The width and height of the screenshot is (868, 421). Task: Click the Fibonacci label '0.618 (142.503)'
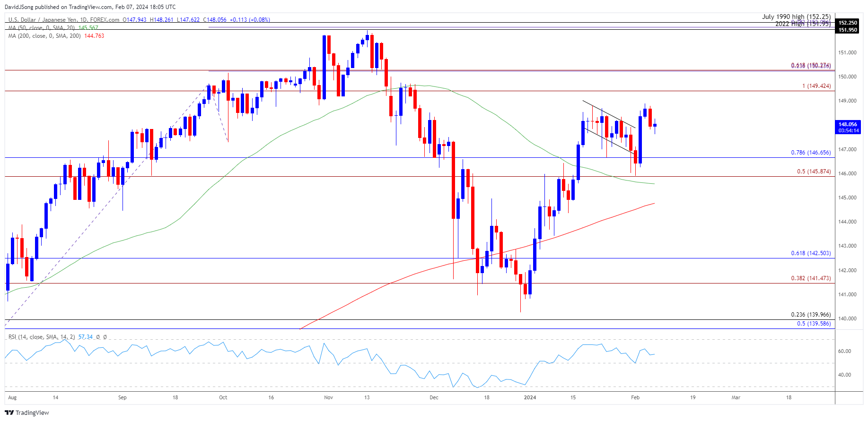coord(811,253)
